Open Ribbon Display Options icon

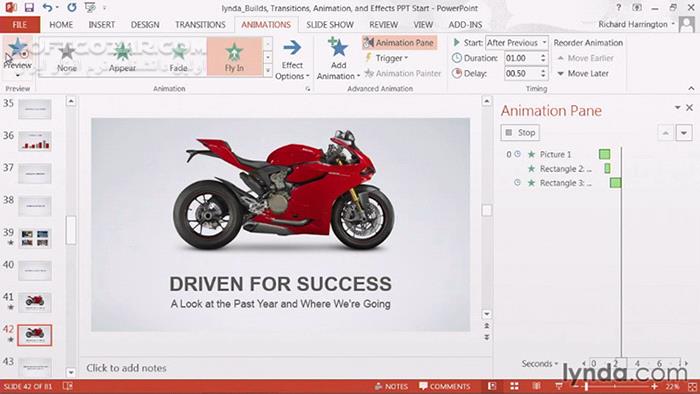tap(637, 8)
